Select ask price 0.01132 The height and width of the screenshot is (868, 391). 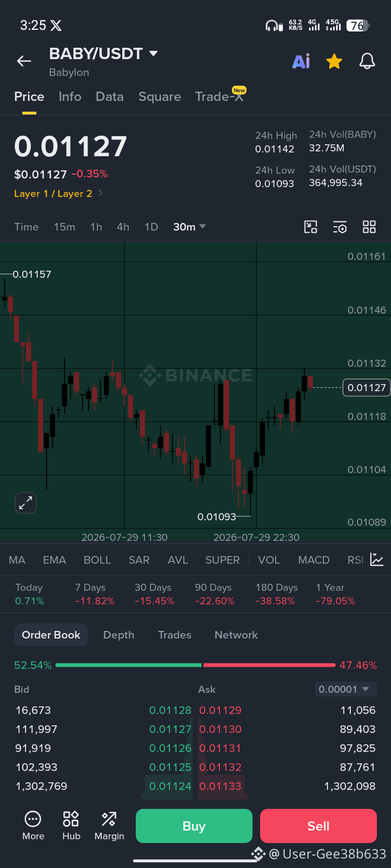pyautogui.click(x=220, y=767)
